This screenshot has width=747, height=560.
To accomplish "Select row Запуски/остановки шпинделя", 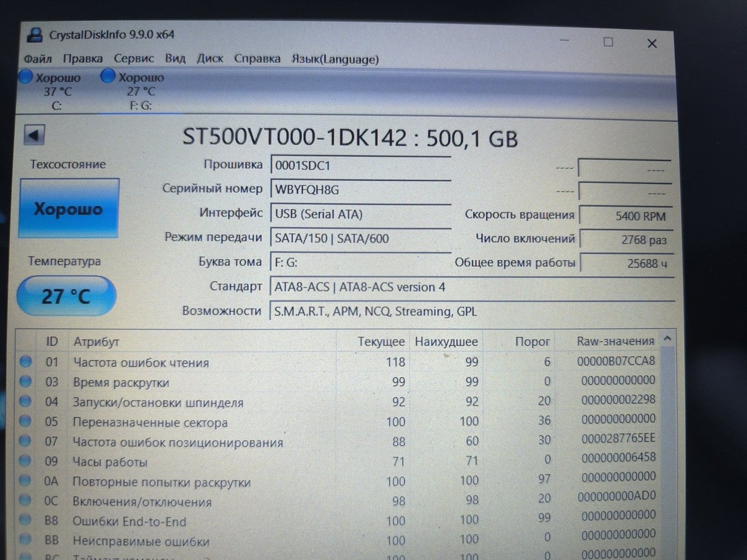I will (337, 401).
